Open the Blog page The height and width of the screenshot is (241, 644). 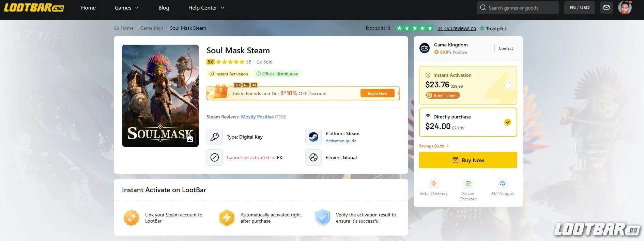(x=164, y=8)
